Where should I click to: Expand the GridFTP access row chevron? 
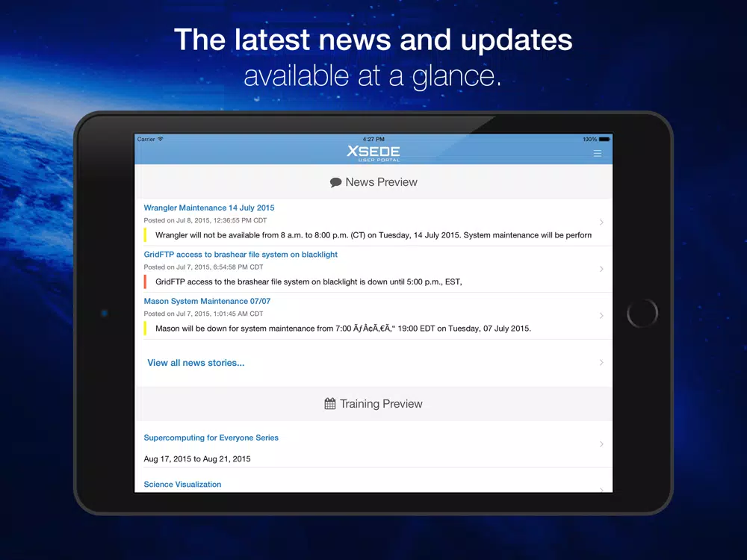point(601,269)
